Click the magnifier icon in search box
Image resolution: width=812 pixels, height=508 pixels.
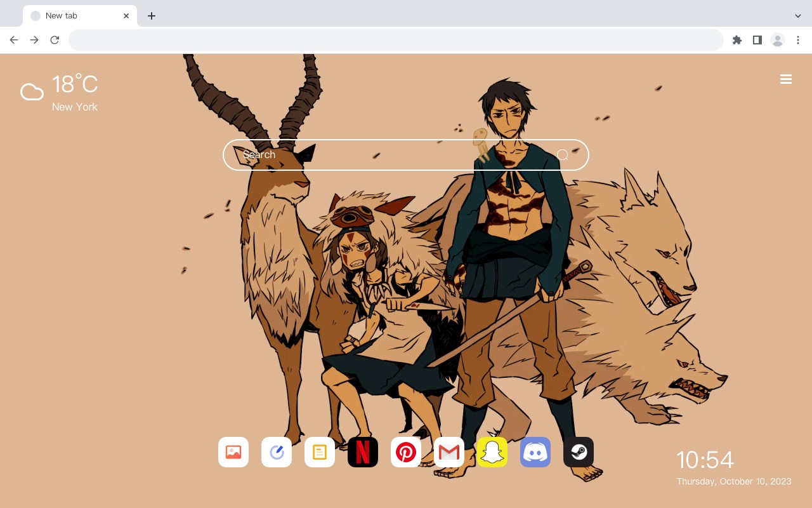click(x=562, y=155)
